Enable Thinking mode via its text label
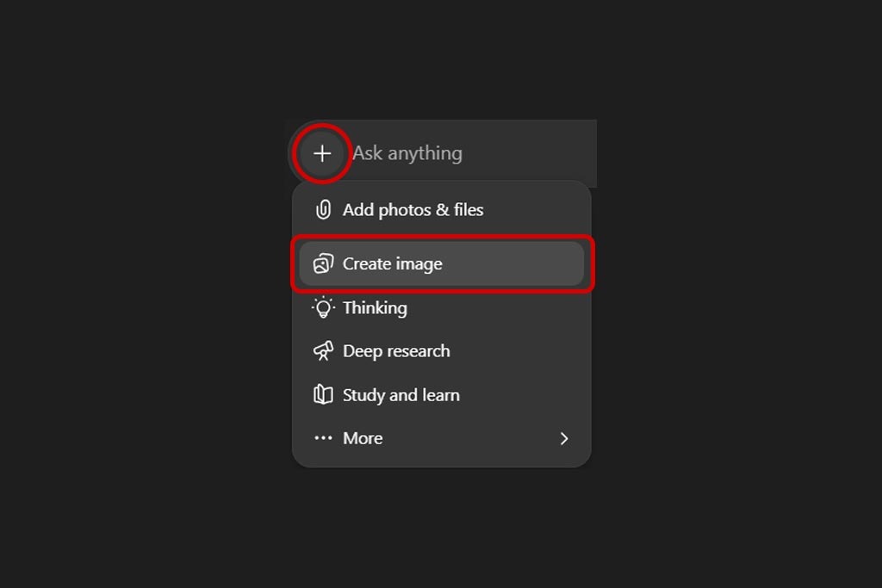The image size is (882, 588). 375,307
